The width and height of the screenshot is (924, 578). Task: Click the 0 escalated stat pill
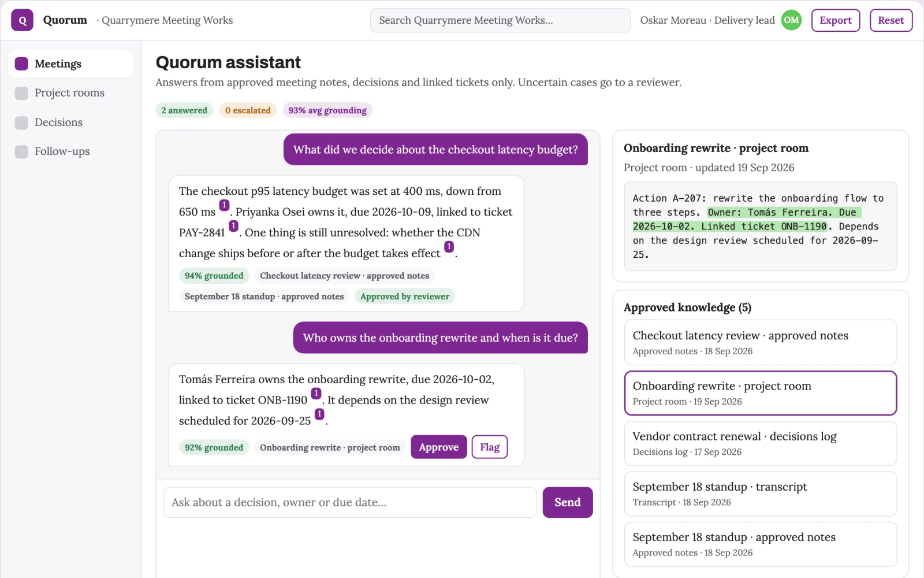pos(248,110)
